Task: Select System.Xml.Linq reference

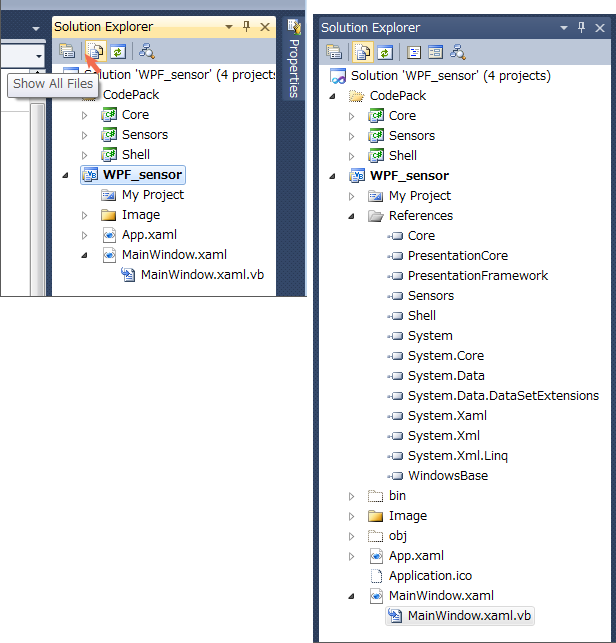Action: (458, 456)
